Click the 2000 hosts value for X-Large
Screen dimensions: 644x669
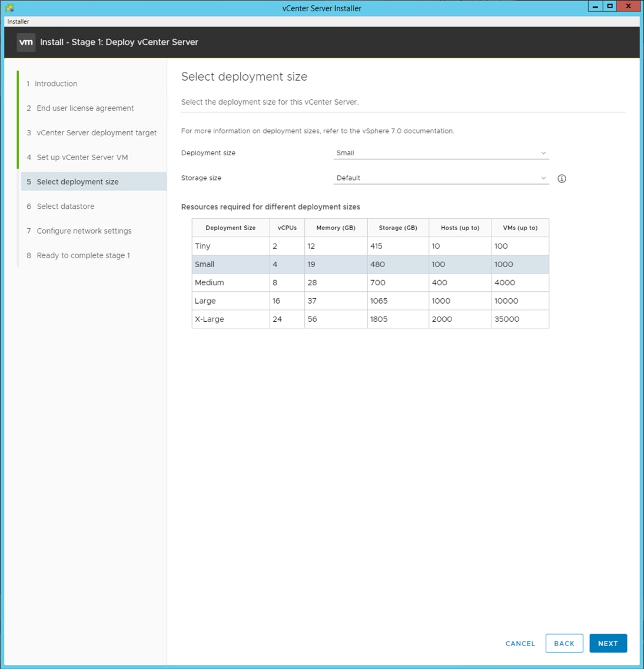point(441,319)
